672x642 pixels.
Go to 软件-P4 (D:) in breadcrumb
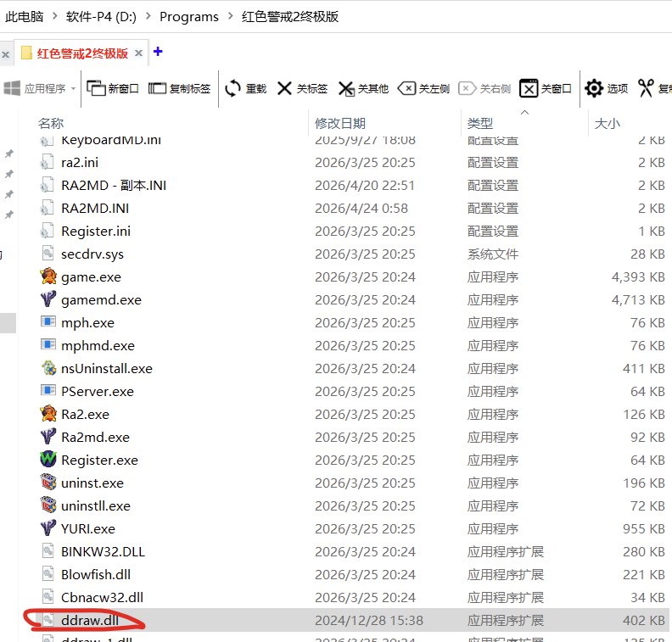coord(101,16)
